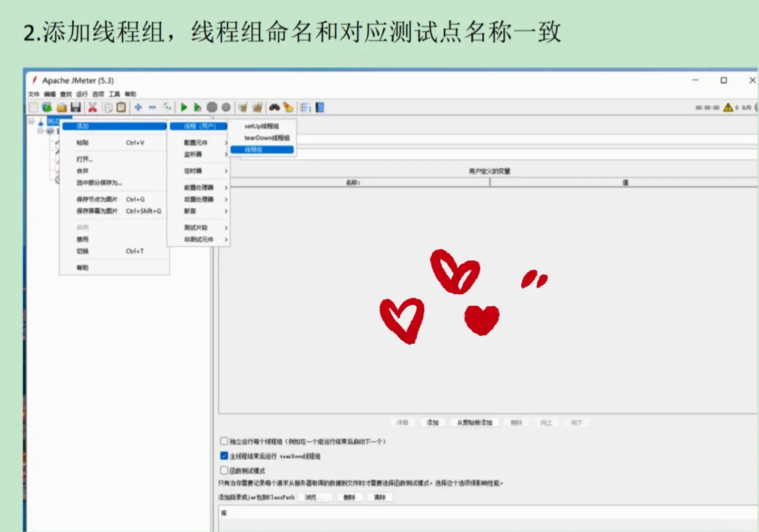Choose 打开... from the context menu

[114, 159]
